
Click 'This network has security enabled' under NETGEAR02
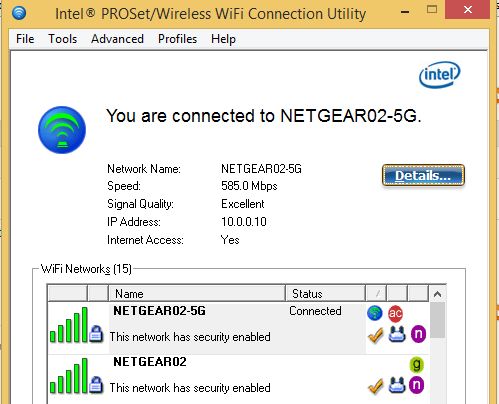190,388
